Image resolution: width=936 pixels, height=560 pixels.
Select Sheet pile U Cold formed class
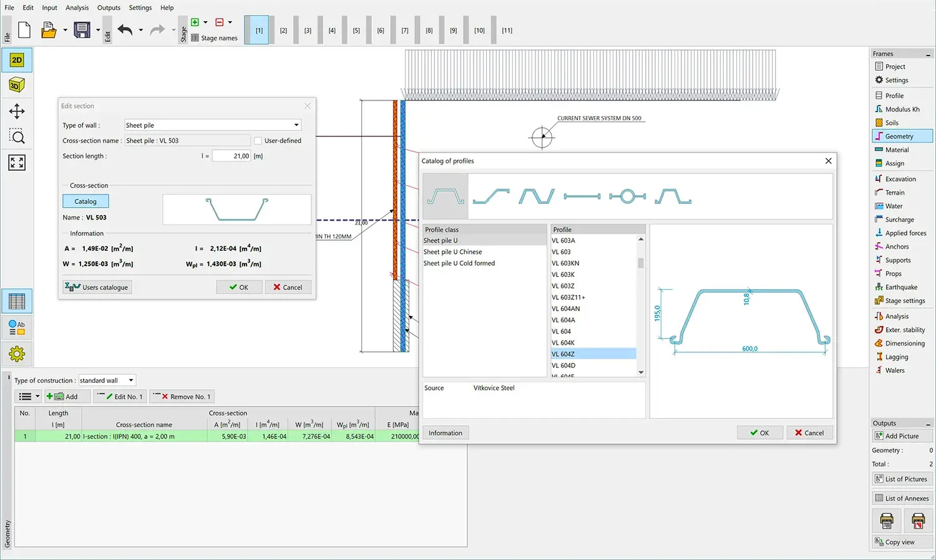pyautogui.click(x=484, y=263)
